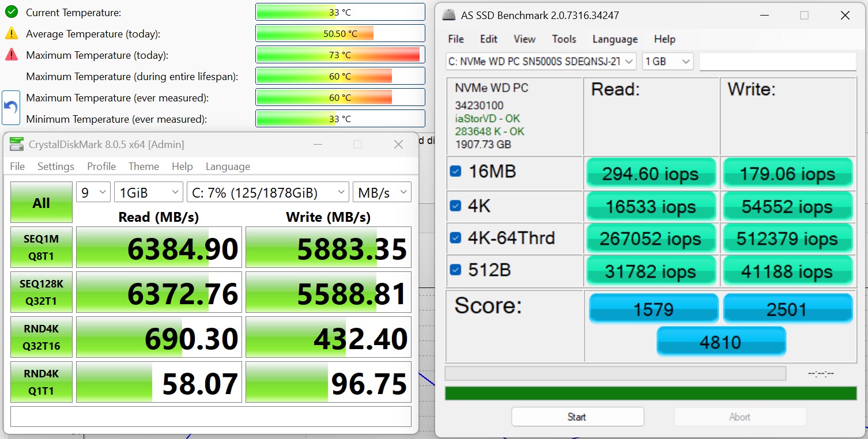Click the RND4K Q1T1 read value 58.07

click(x=159, y=382)
